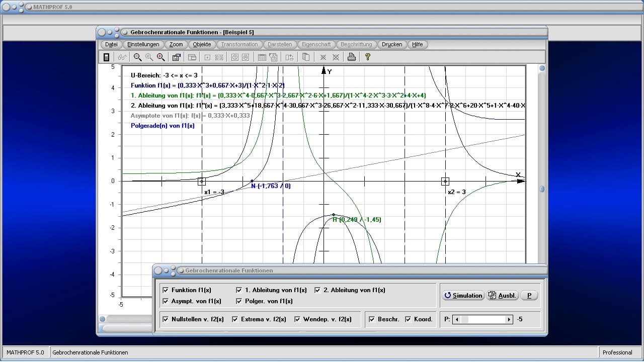The image size is (644, 362).
Task: Toggle 1. Ableitung von f1(x) checkbox
Action: (x=239, y=290)
